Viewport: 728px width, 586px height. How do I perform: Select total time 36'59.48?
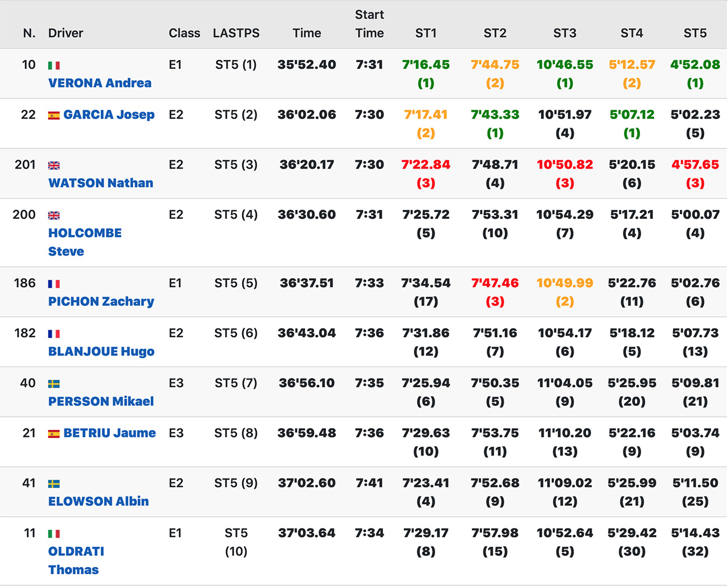pos(307,433)
